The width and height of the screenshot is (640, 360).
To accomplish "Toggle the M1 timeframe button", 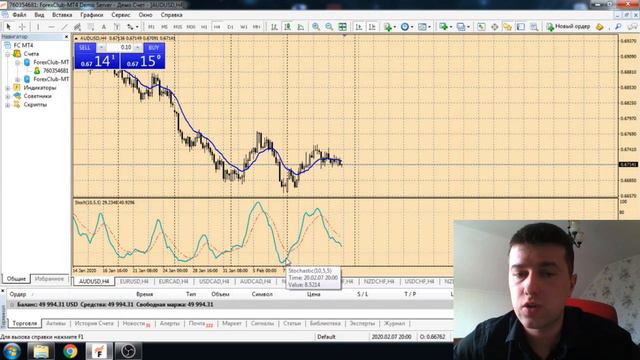I will (x=151, y=27).
